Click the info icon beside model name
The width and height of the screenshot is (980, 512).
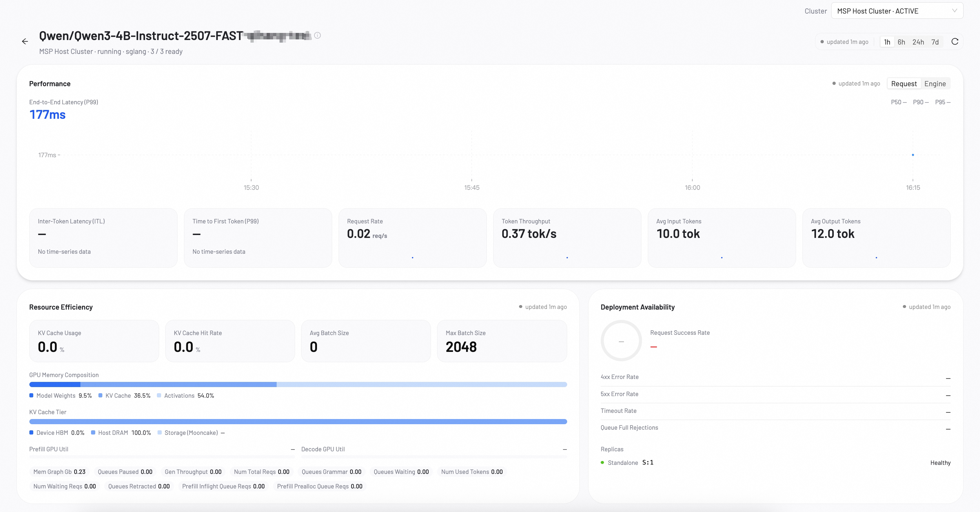317,36
